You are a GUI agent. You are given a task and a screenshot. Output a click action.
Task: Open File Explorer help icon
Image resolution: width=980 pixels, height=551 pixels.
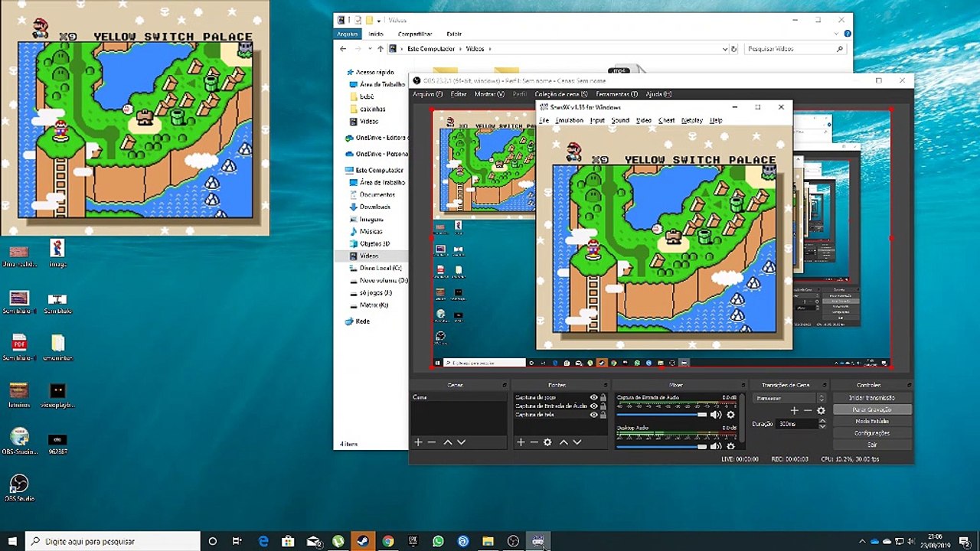point(847,34)
